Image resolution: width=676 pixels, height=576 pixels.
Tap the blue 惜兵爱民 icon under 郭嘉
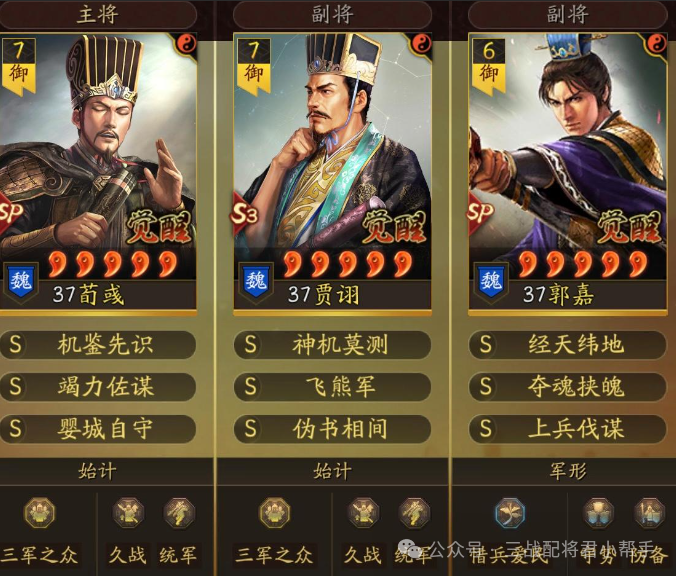(510, 513)
